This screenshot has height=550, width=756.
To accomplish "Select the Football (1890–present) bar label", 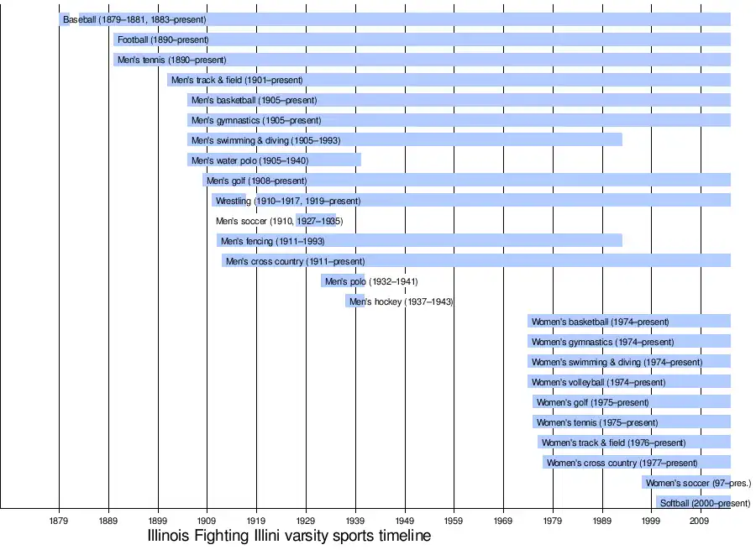I will coord(163,39).
